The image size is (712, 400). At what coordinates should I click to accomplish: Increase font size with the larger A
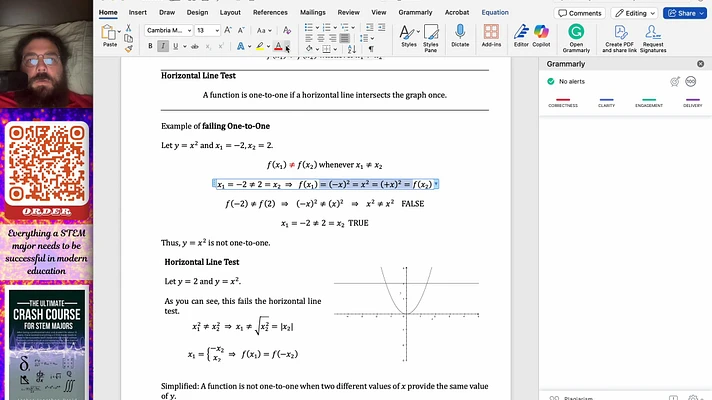click(228, 30)
